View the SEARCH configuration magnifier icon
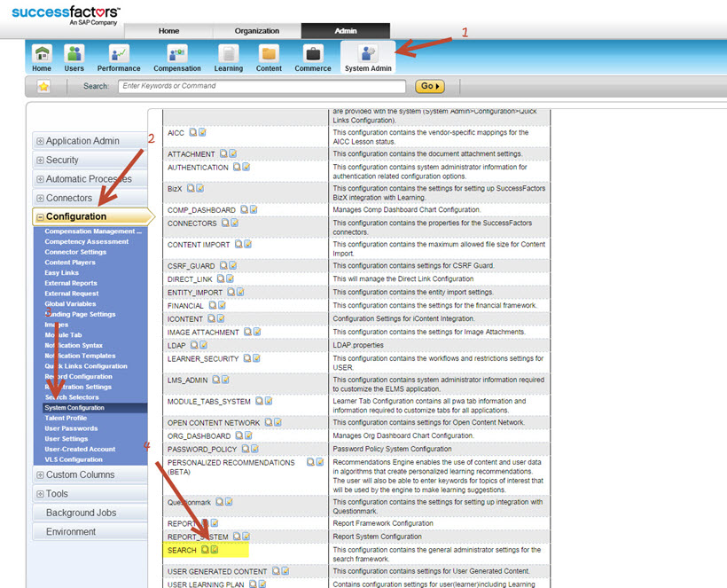This screenshot has height=588, width=727. click(205, 550)
